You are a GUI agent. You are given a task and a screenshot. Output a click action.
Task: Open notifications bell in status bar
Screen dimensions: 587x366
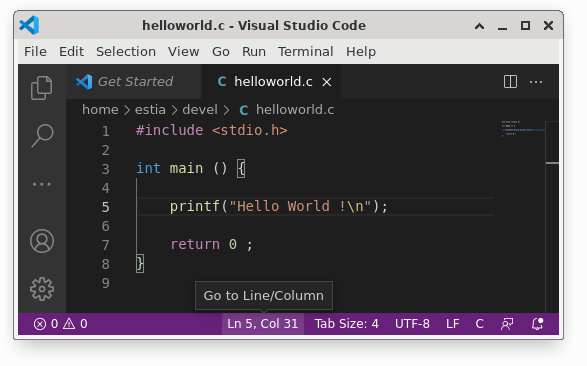538,324
